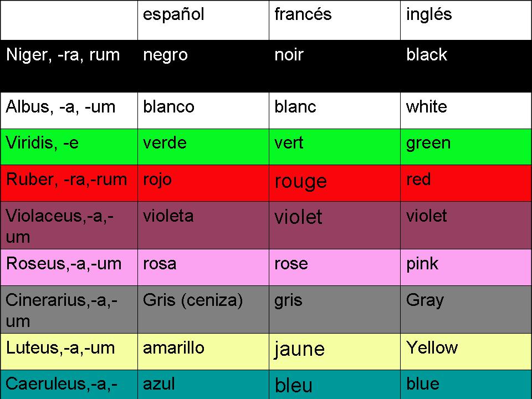Screen dimensions: 532x399
Task: Click the teal 'bleu' cell
Action: (334, 384)
